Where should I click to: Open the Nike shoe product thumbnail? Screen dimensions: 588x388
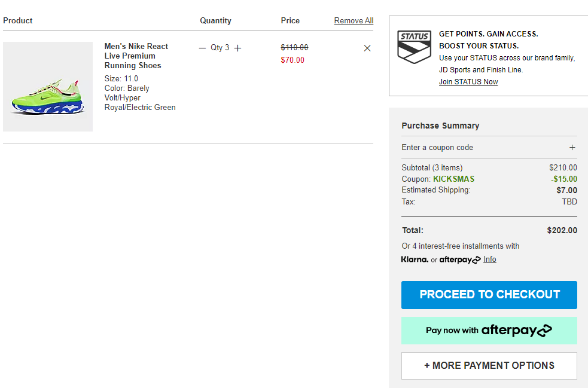point(48,87)
